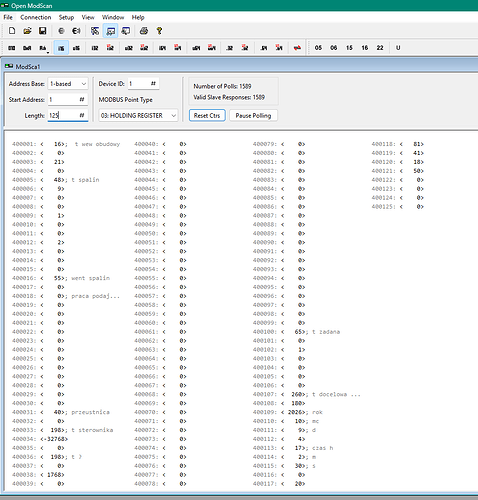Select register 400100 't zadana' row
Screen dimensions: 478x500
[x=296, y=332]
